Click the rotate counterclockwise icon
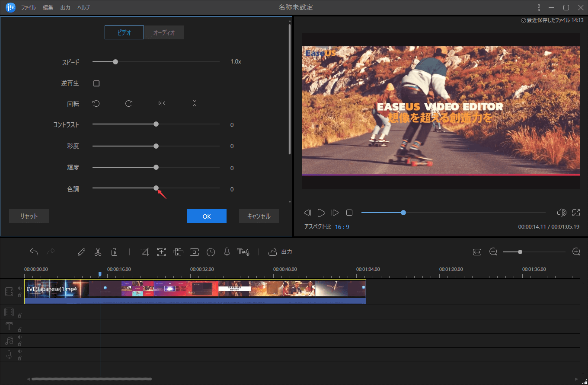588x385 pixels. pos(96,103)
